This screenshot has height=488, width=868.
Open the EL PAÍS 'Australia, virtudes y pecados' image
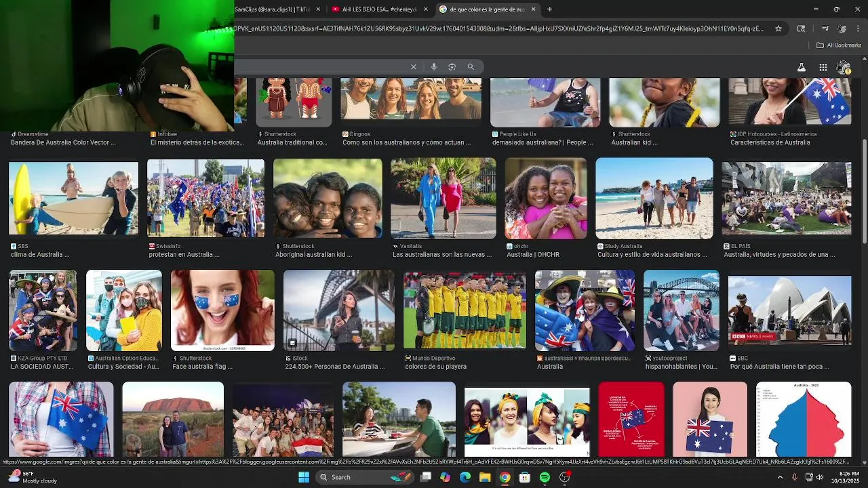pos(787,198)
